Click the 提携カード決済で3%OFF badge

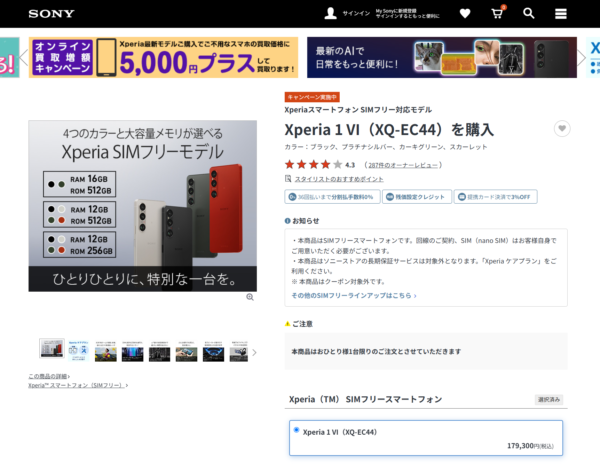(496, 197)
